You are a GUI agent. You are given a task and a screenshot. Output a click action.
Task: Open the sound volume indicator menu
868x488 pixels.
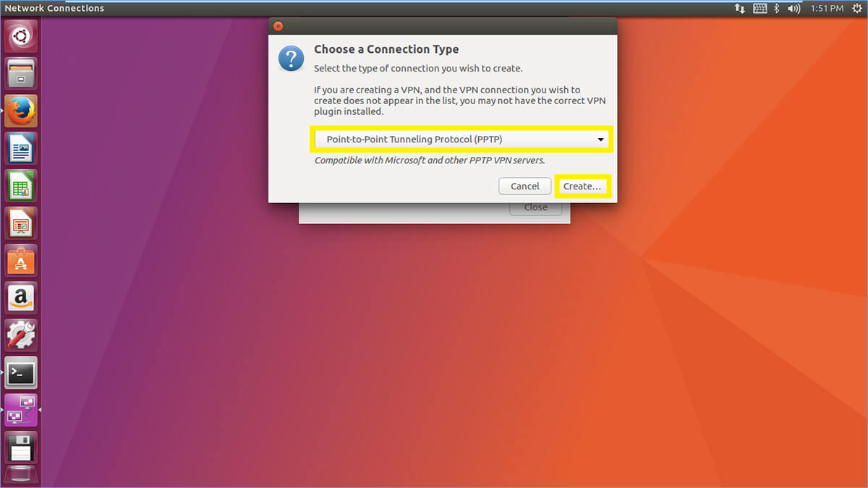click(794, 9)
